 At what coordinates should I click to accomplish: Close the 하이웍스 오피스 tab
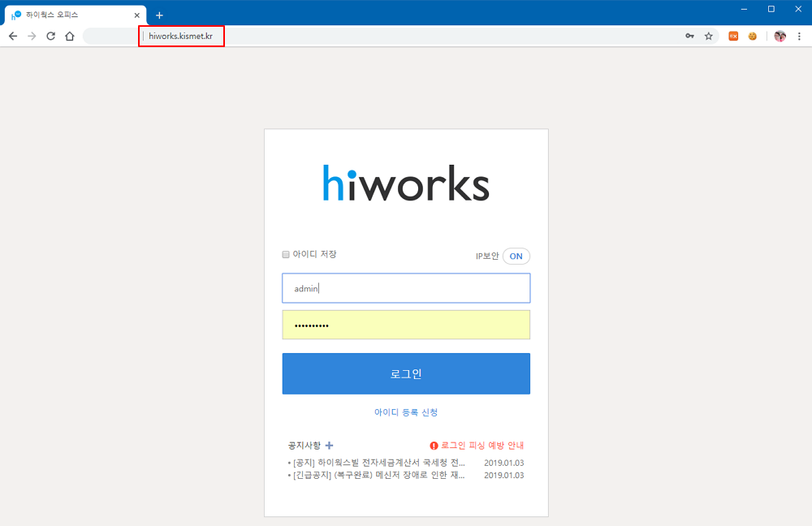pyautogui.click(x=136, y=15)
